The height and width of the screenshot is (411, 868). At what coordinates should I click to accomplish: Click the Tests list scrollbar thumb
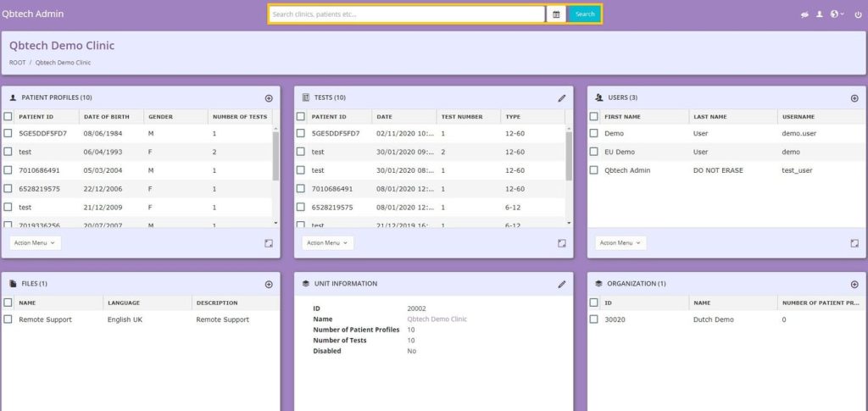pos(569,157)
